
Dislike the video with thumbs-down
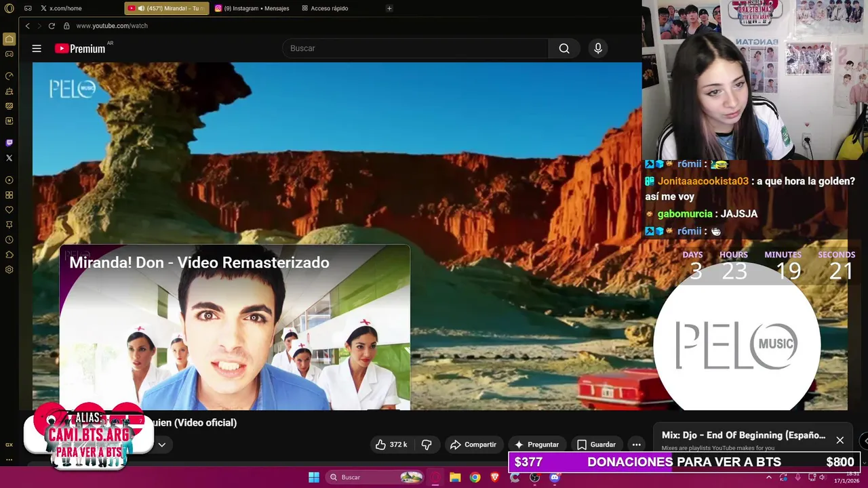click(427, 445)
